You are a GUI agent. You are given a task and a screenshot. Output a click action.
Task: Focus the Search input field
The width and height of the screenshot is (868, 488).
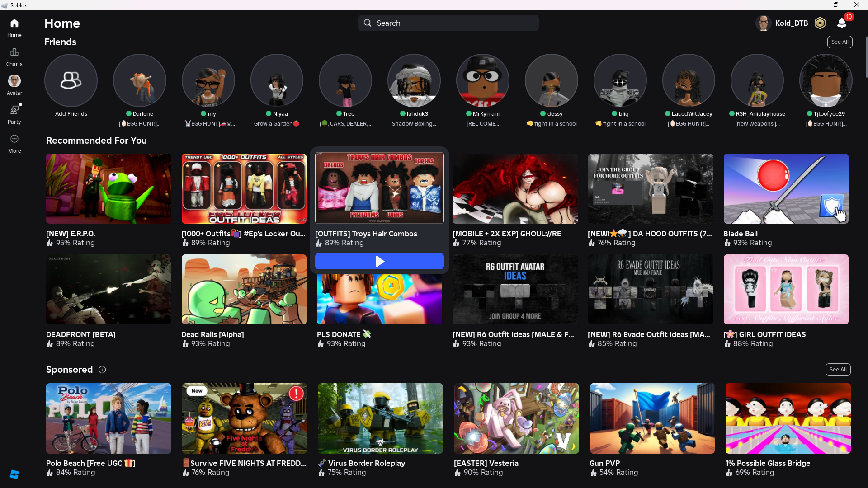448,23
